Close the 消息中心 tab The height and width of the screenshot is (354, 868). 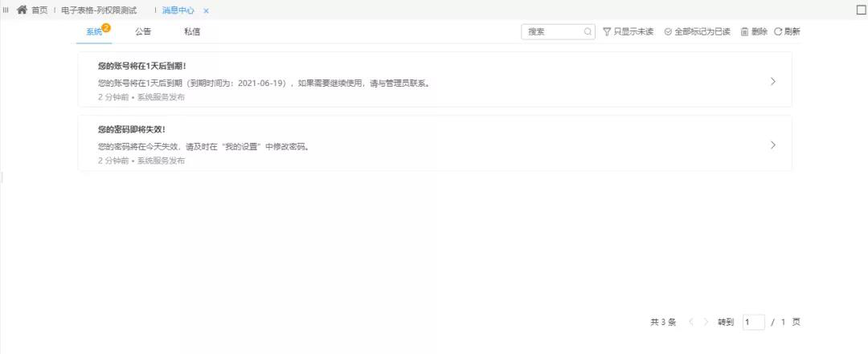pyautogui.click(x=206, y=10)
